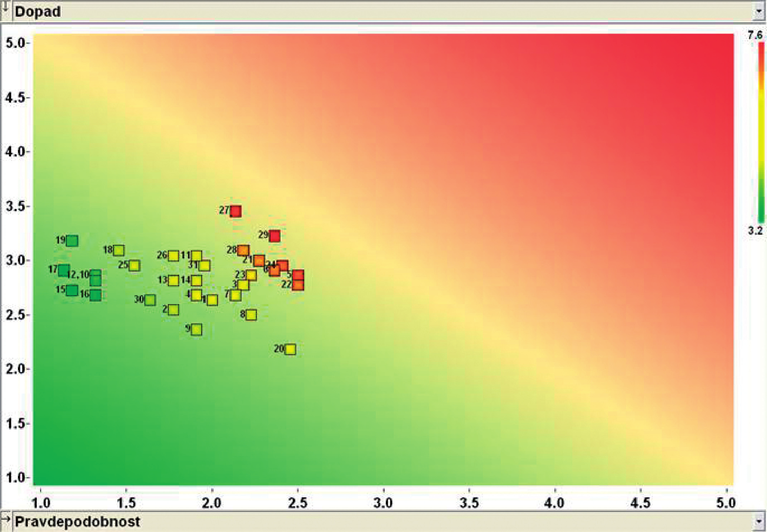Select the yellow marker labeled 1
The height and width of the screenshot is (532, 767).
pyautogui.click(x=212, y=300)
